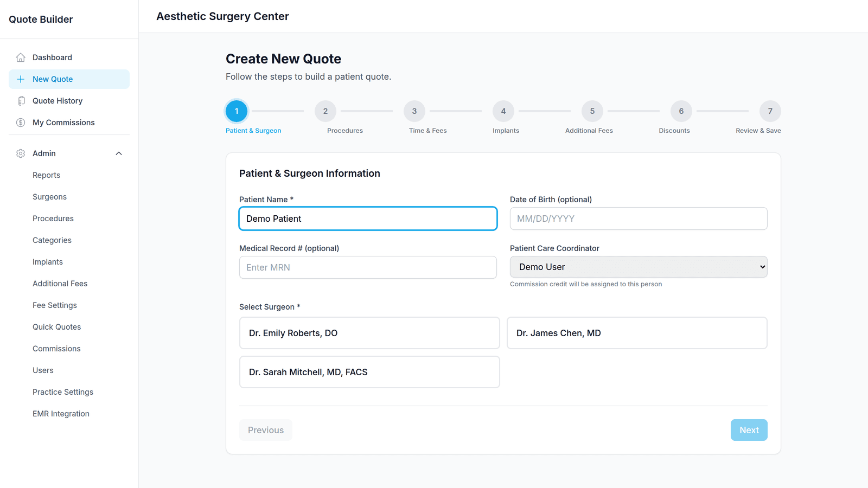Click the Next button
This screenshot has width=868, height=488.
[749, 430]
